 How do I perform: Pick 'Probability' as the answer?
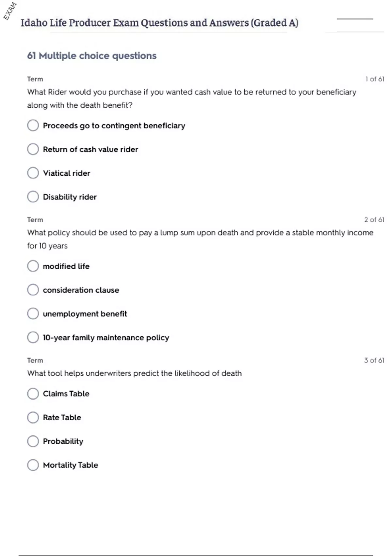33,441
